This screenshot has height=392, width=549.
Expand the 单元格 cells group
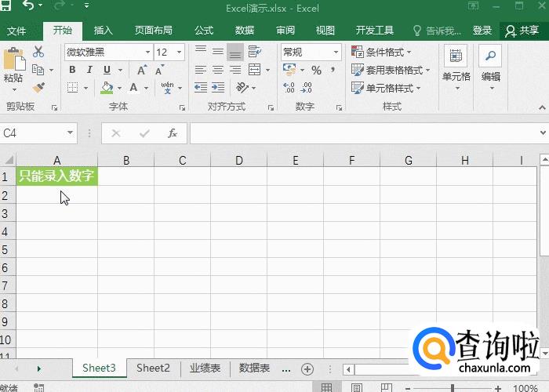click(x=456, y=67)
